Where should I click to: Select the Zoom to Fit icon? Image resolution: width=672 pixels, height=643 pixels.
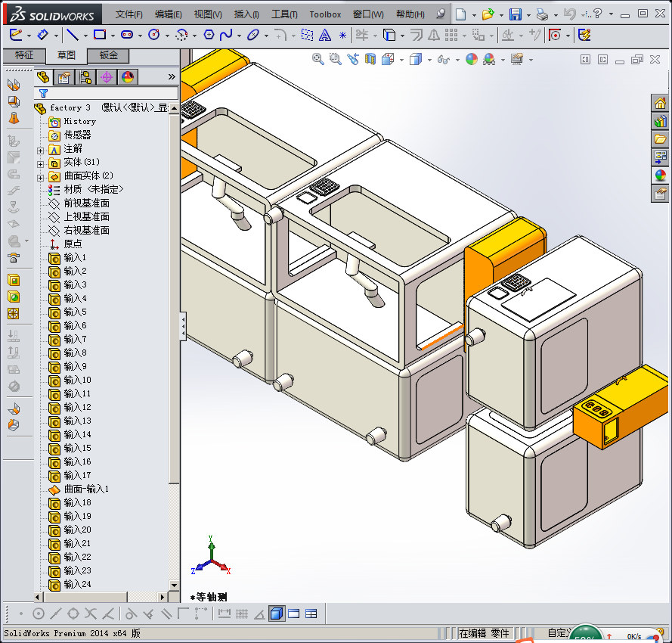coord(317,60)
